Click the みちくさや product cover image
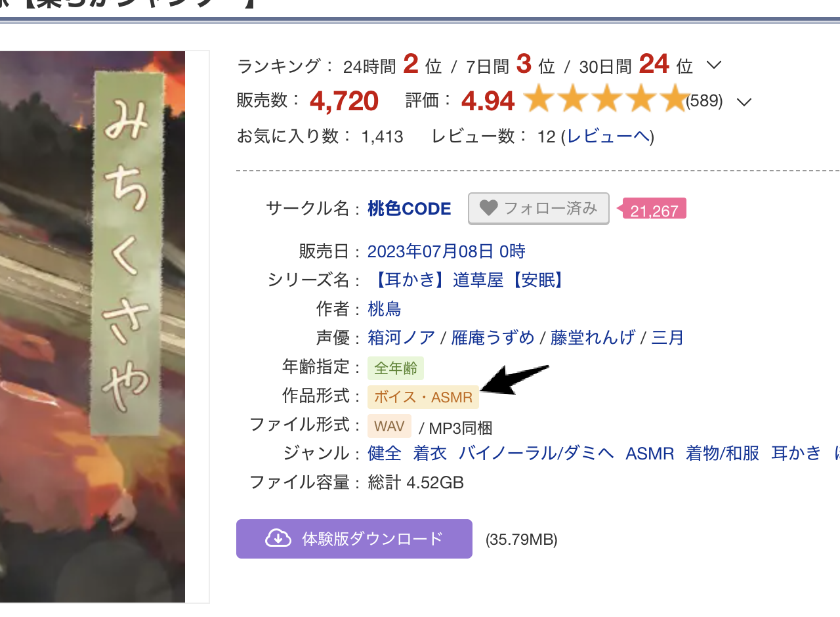Viewport: 840px width, 617px height. point(93,326)
